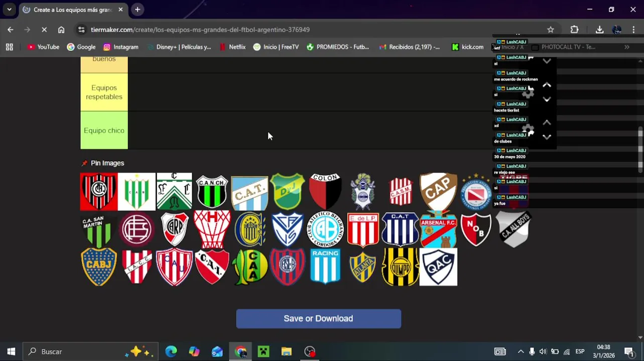Select the E. de L.P. crest

[x=363, y=229]
